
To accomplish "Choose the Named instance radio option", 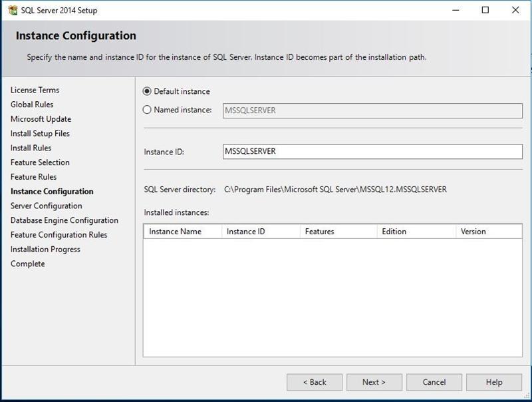I will [x=147, y=110].
